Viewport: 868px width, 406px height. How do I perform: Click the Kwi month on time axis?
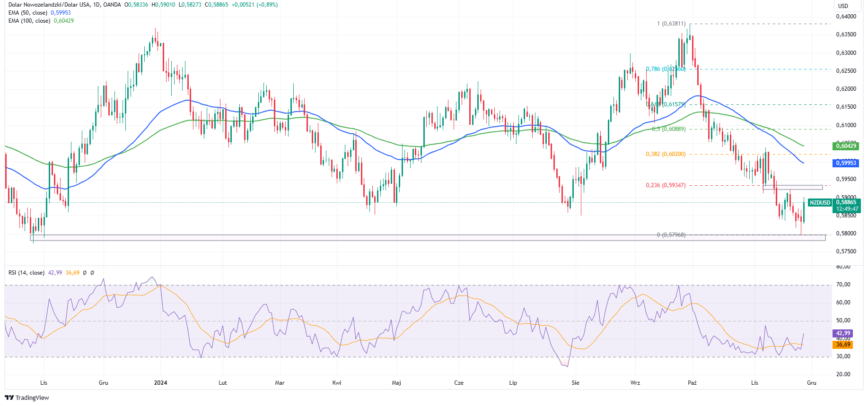coord(337,383)
